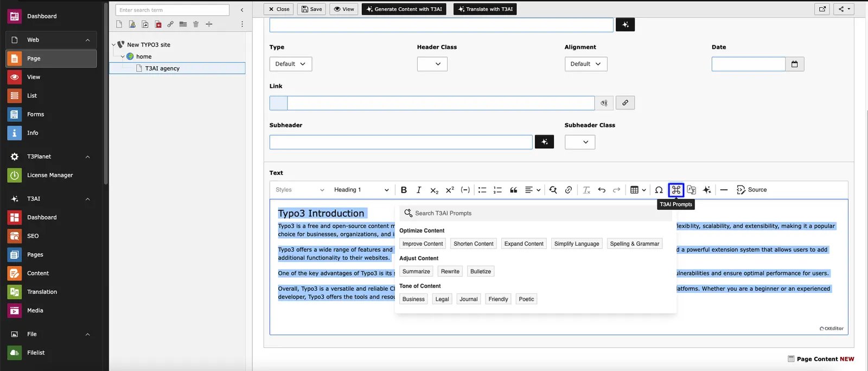Open the Alignment dropdown set to Default
Screen dimensions: 868x371
(586, 64)
